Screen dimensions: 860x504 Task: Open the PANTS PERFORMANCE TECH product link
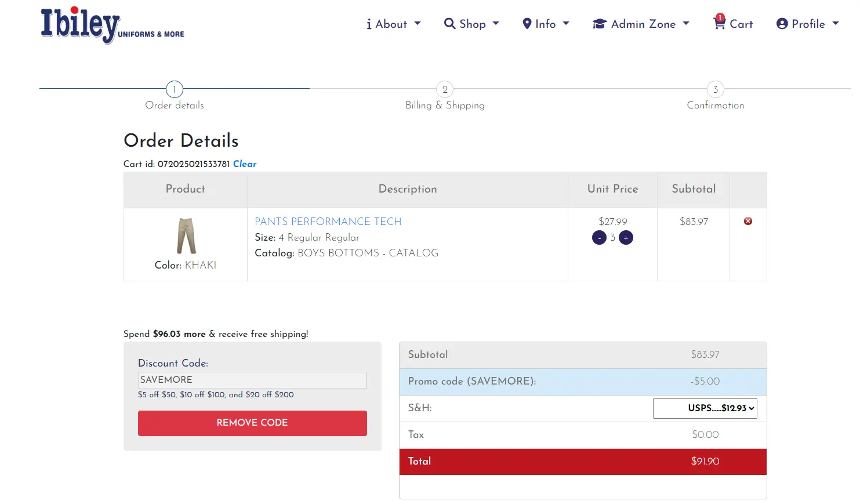pyautogui.click(x=328, y=222)
